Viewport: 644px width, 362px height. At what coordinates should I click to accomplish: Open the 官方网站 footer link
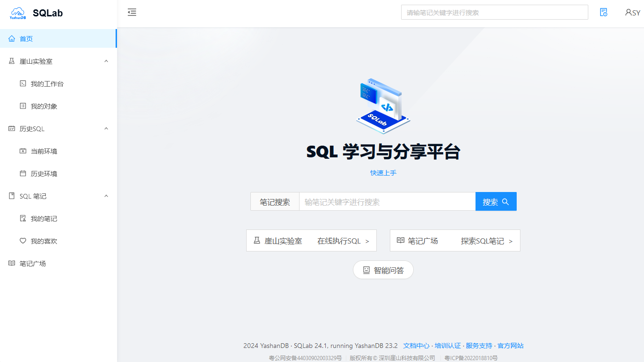tap(510, 346)
